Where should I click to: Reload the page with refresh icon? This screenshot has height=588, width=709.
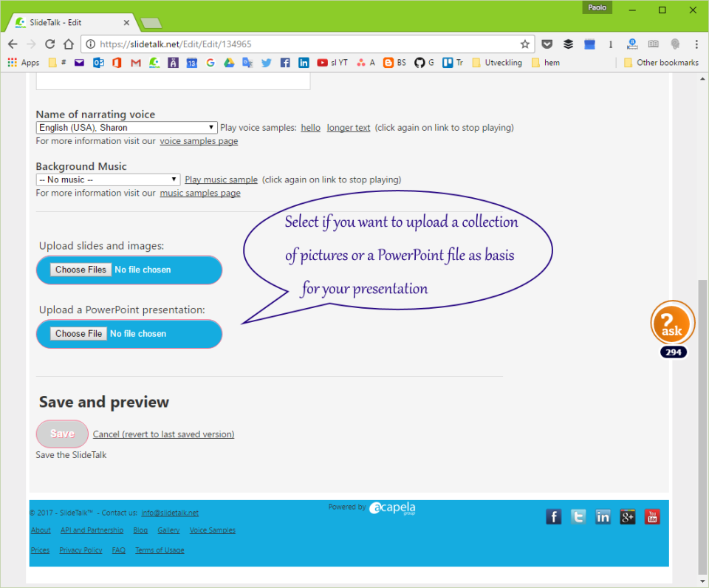[49, 44]
